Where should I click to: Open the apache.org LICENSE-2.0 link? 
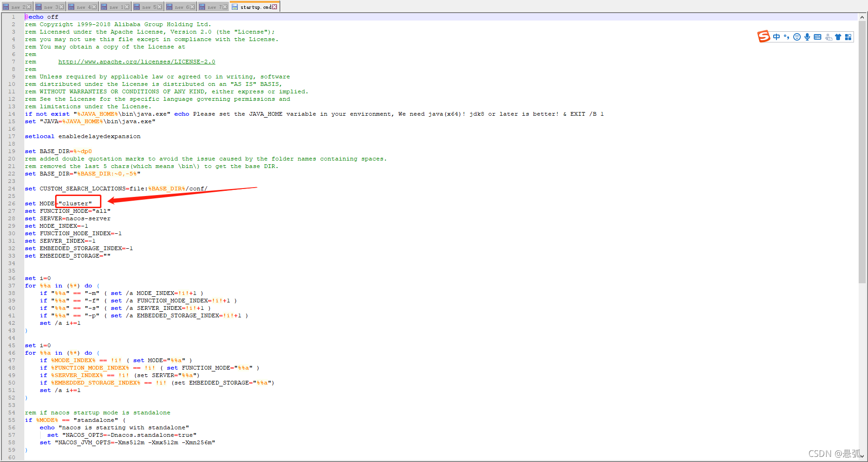136,62
